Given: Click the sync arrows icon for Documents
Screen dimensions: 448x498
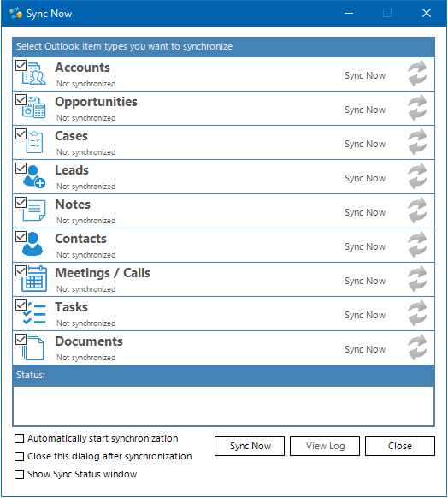Looking at the screenshot, I should coord(417,347).
